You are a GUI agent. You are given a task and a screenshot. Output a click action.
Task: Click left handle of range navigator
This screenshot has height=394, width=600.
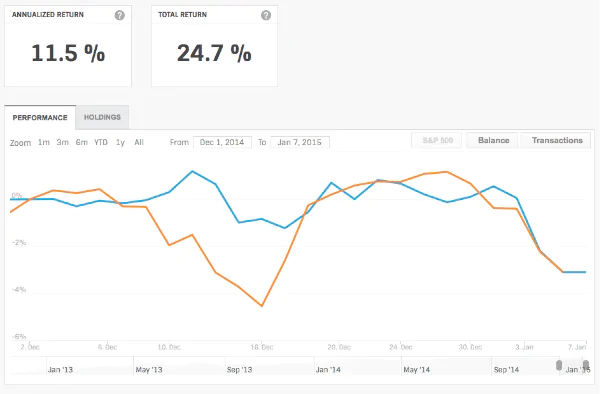pos(559,365)
